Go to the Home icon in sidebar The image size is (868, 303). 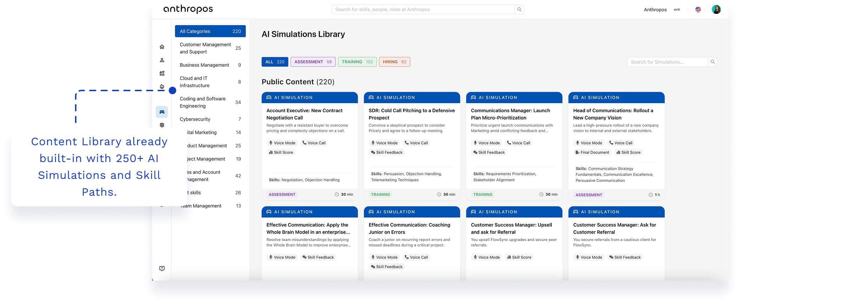162,47
